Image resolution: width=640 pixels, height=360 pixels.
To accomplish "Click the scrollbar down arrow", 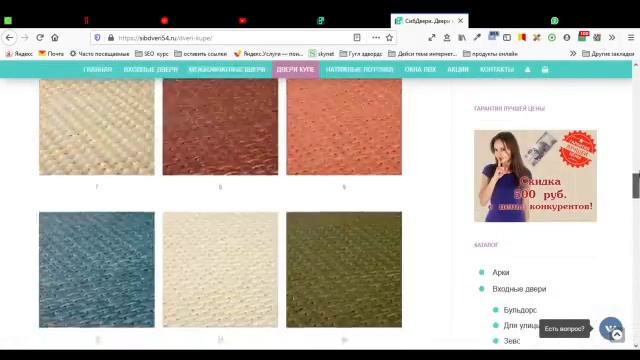I will [x=636, y=346].
